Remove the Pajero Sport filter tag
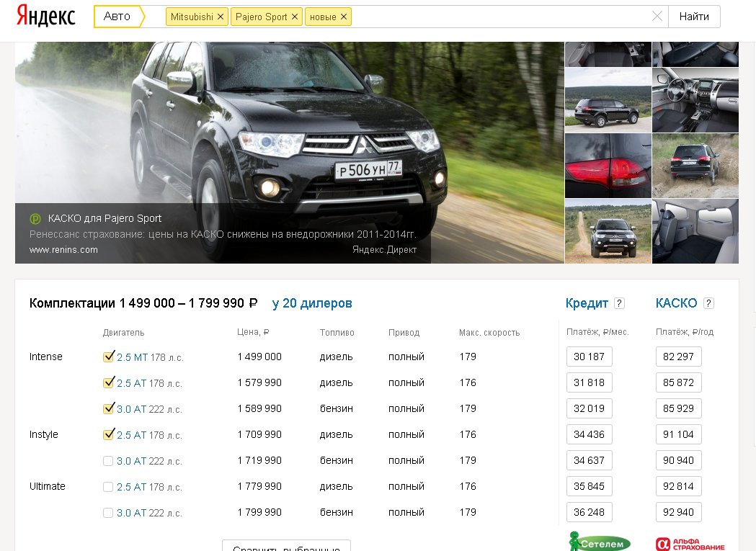 point(295,17)
